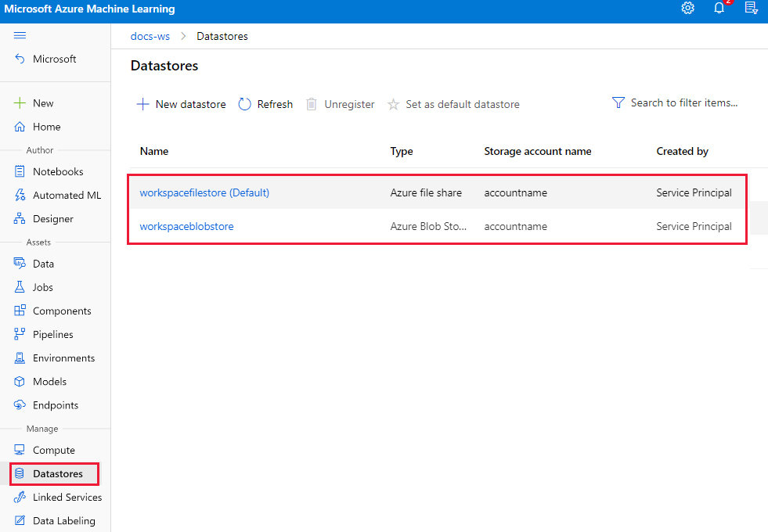768x532 pixels.
Task: Click the Azure file share type cell
Action: 426,192
